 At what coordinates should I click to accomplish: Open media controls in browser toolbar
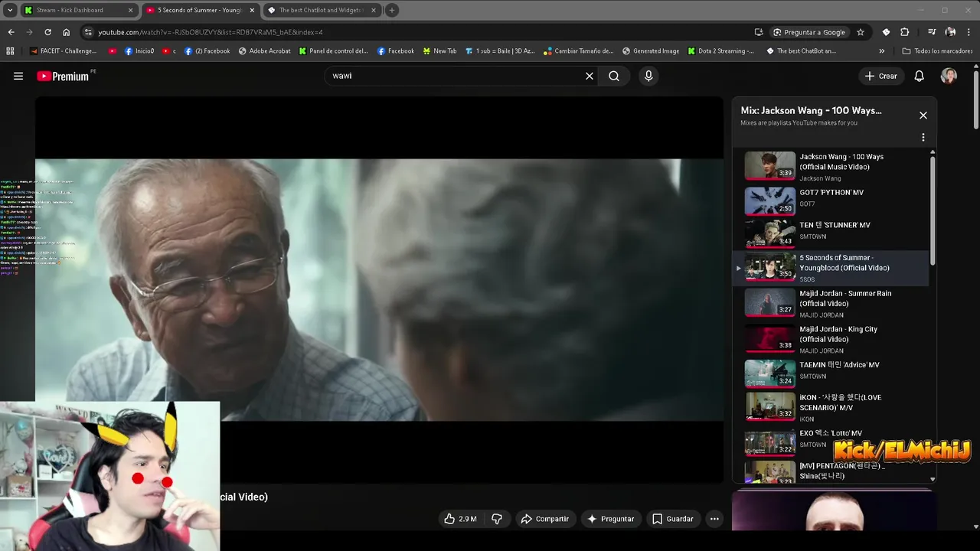(x=932, y=32)
